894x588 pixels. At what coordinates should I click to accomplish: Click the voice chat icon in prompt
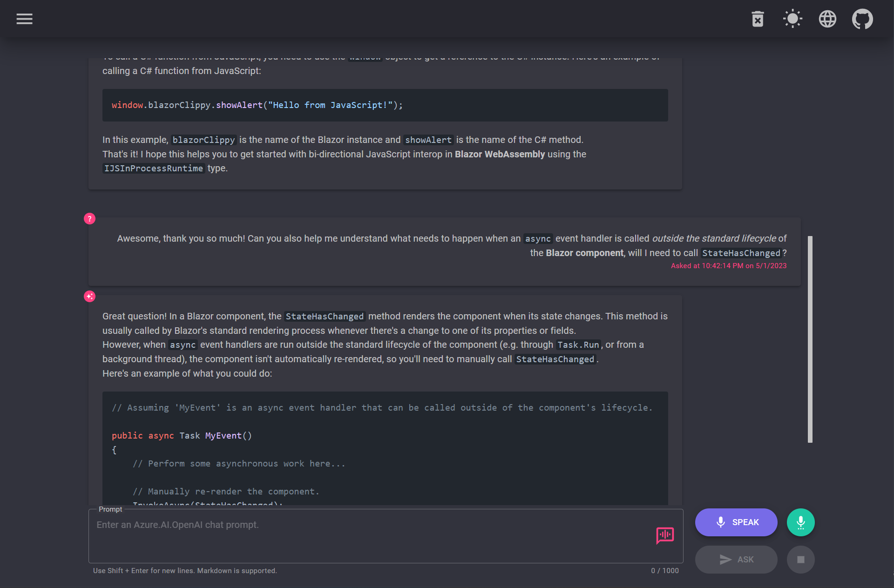point(665,535)
